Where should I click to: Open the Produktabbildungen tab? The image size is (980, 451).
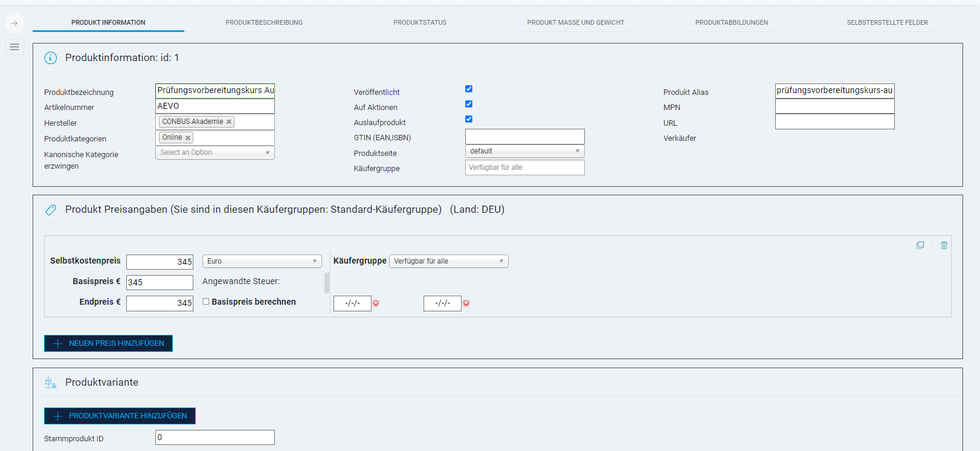tap(731, 23)
